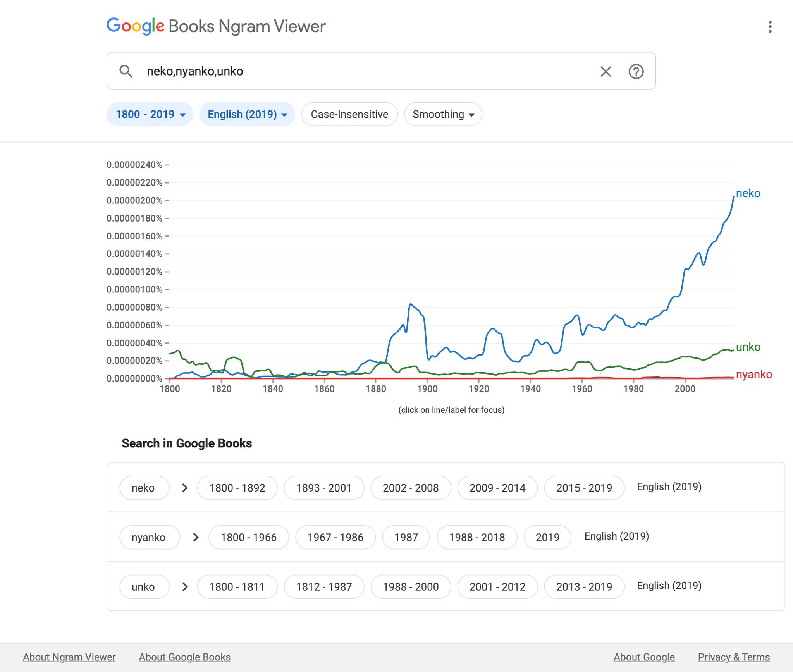Open the help question mark icon
Screen dimensions: 793x672
[x=636, y=71]
